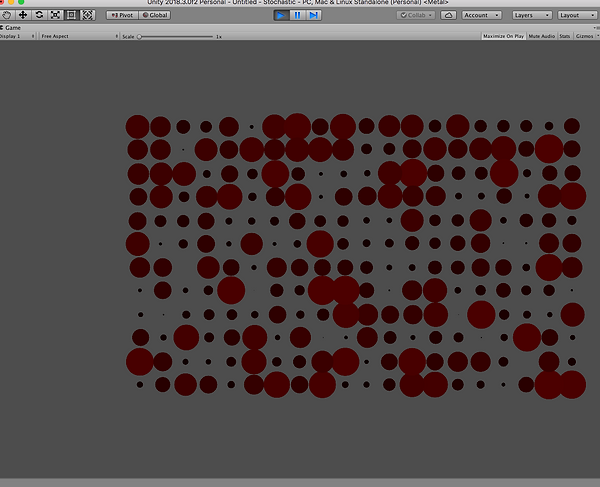Screen dimensions: 600x487
Task: Open the Game panel options menu
Action: coord(596,28)
